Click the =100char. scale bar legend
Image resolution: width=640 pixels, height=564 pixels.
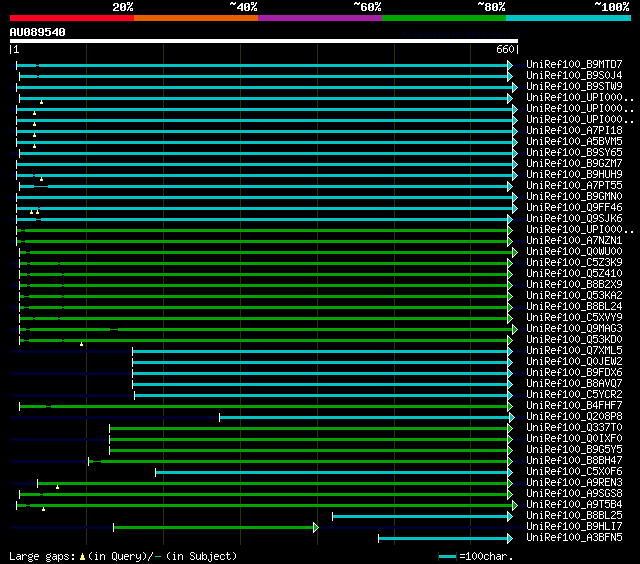pyautogui.click(x=476, y=556)
